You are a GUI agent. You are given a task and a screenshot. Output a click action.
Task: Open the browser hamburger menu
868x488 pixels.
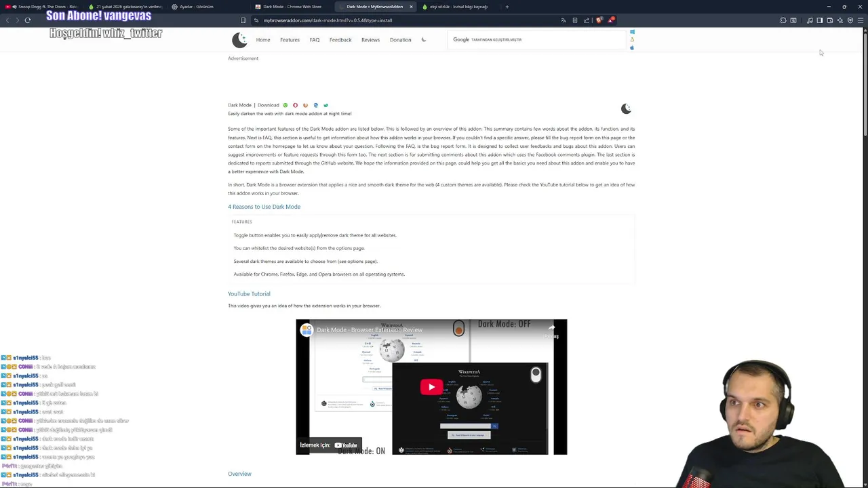(860, 20)
